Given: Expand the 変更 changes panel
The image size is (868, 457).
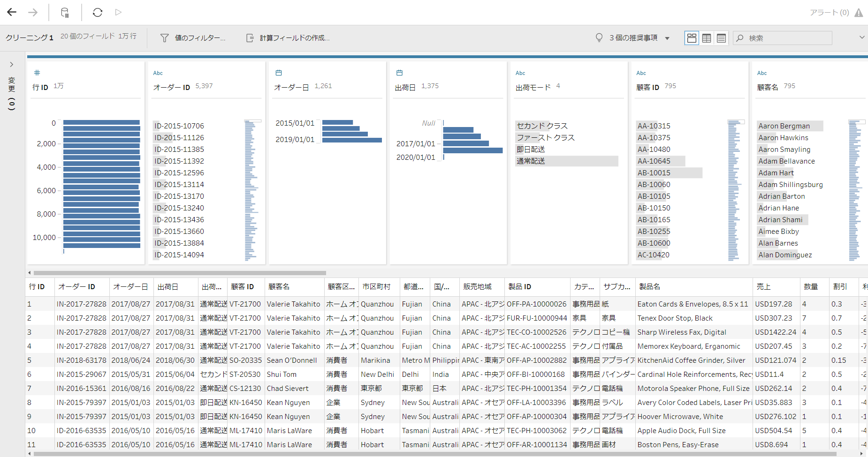Looking at the screenshot, I should coord(11,65).
